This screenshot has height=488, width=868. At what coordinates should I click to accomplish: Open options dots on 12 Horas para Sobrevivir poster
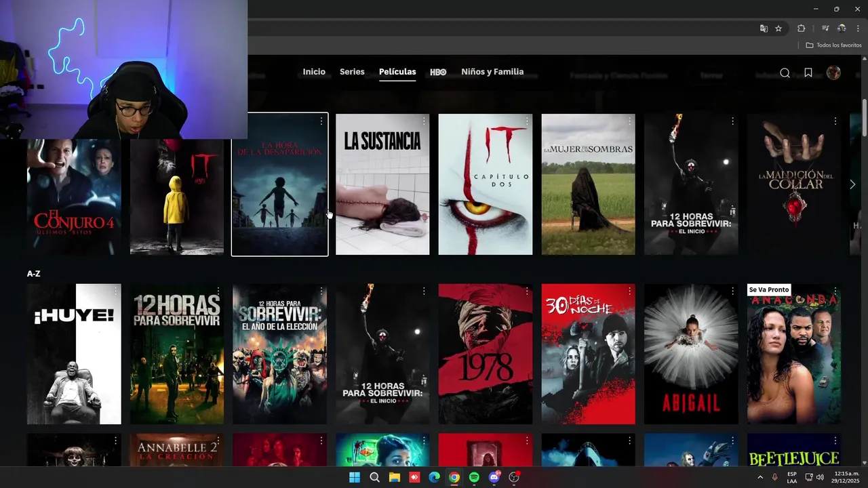tap(218, 291)
